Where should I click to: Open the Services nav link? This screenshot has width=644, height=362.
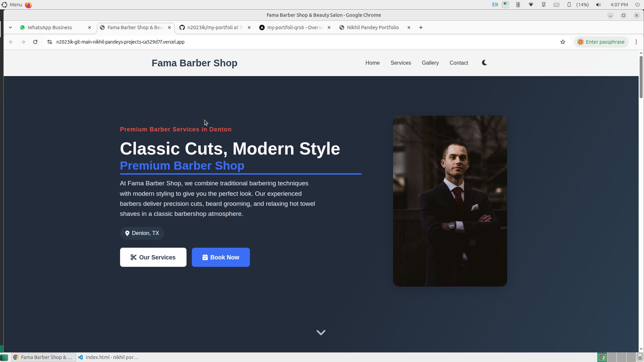[x=400, y=63]
